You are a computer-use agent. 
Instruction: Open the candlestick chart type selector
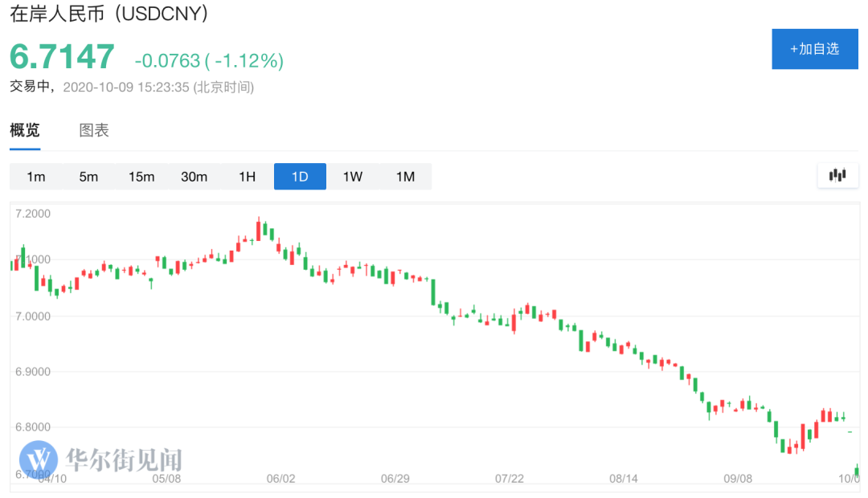[x=837, y=175]
